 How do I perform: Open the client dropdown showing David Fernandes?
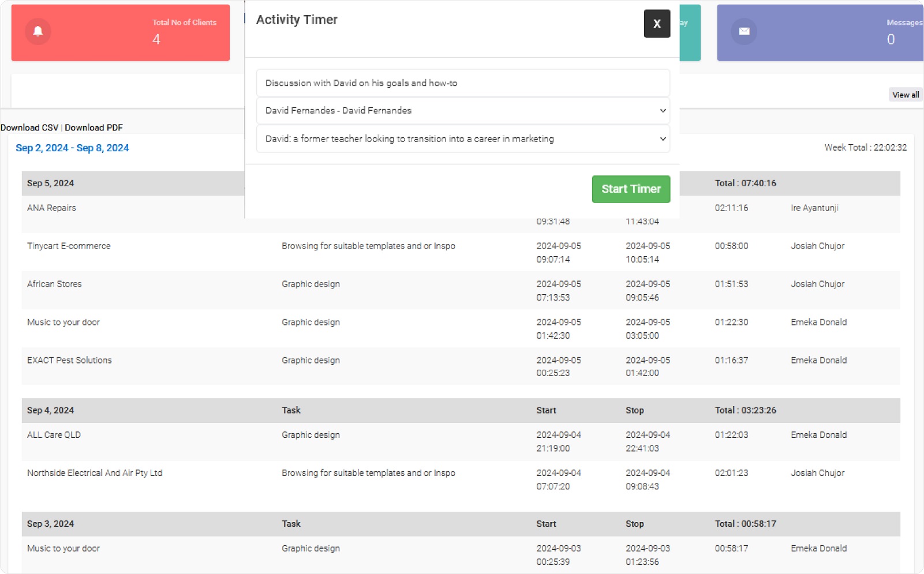462,110
